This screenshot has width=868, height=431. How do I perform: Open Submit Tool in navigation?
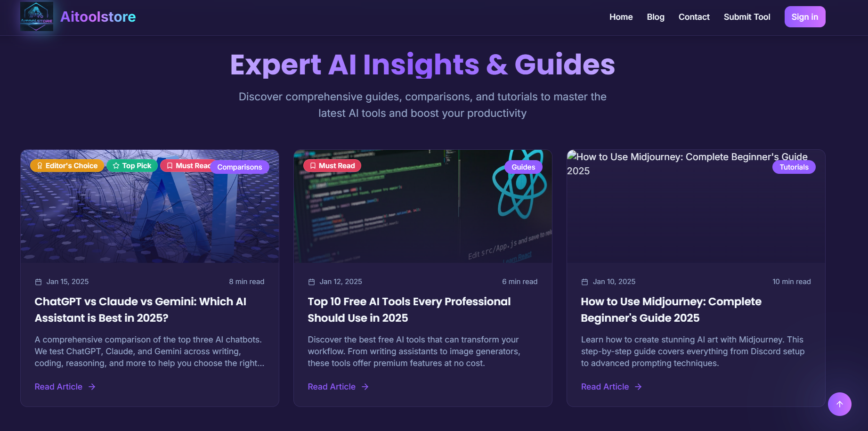coord(746,17)
